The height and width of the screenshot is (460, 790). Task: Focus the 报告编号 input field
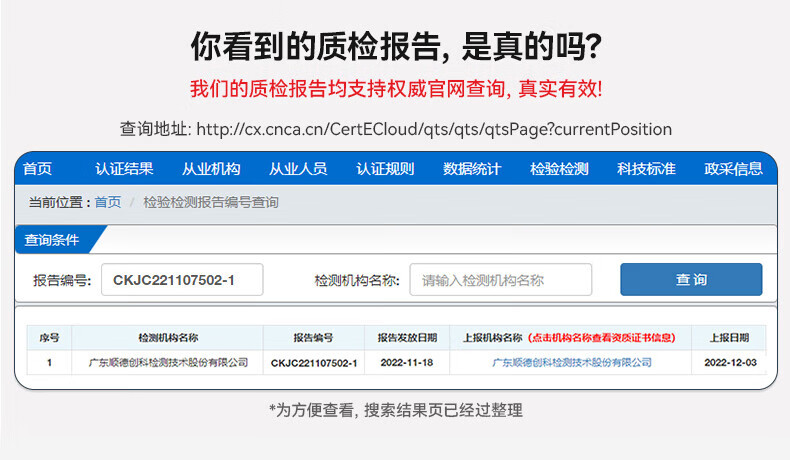182,280
